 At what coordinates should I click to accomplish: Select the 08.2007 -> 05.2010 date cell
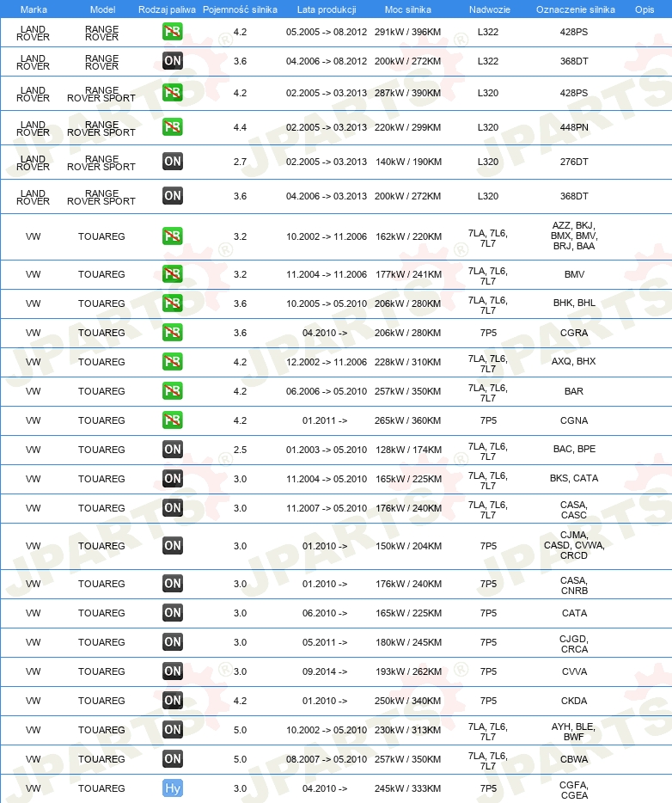[x=327, y=758]
